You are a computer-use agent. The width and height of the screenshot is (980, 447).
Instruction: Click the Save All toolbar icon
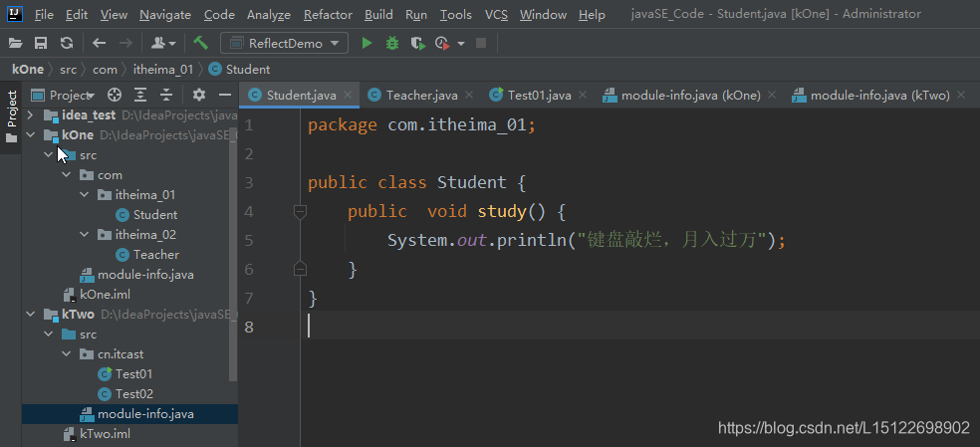pos(41,43)
